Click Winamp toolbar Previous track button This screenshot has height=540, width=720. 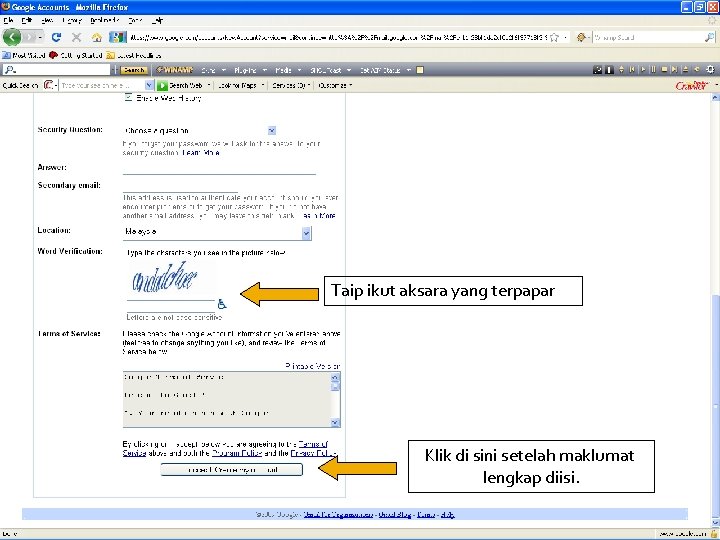click(632, 70)
